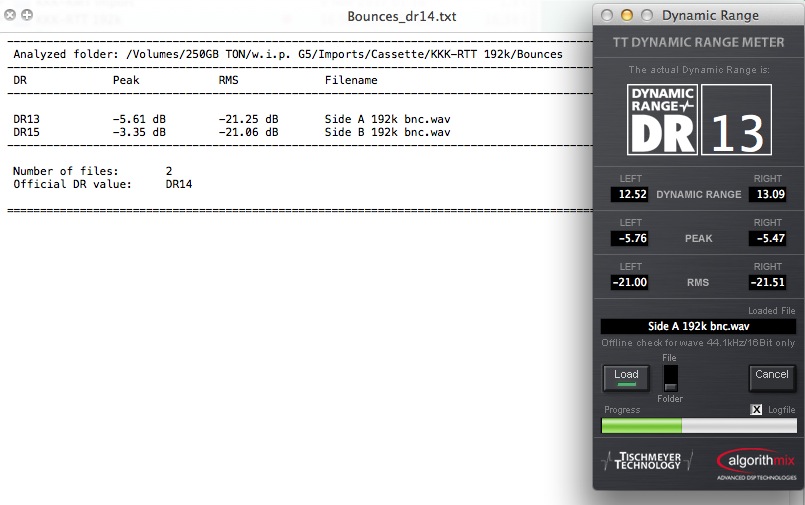
Task: Zoom the Dynamic Range window
Action: [x=647, y=15]
